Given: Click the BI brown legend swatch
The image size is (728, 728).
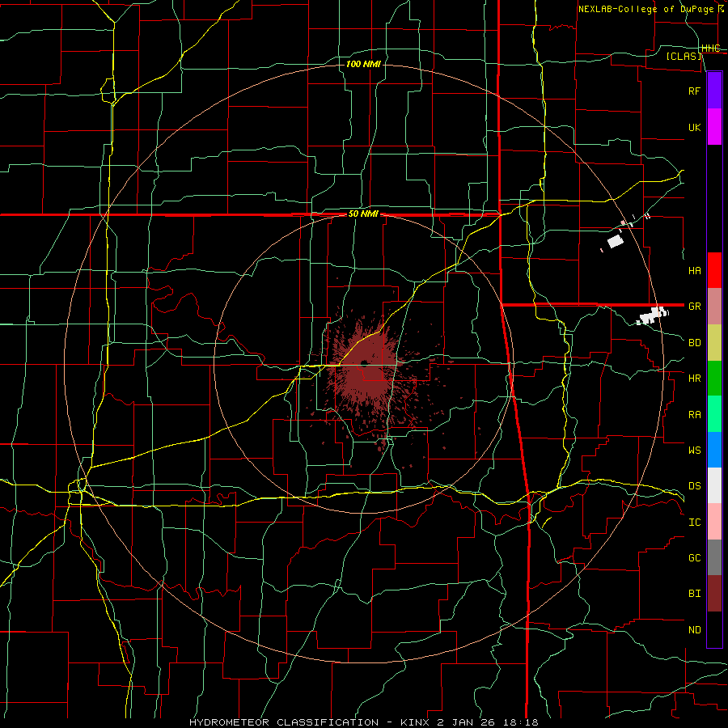Looking at the screenshot, I should pyautogui.click(x=714, y=594).
